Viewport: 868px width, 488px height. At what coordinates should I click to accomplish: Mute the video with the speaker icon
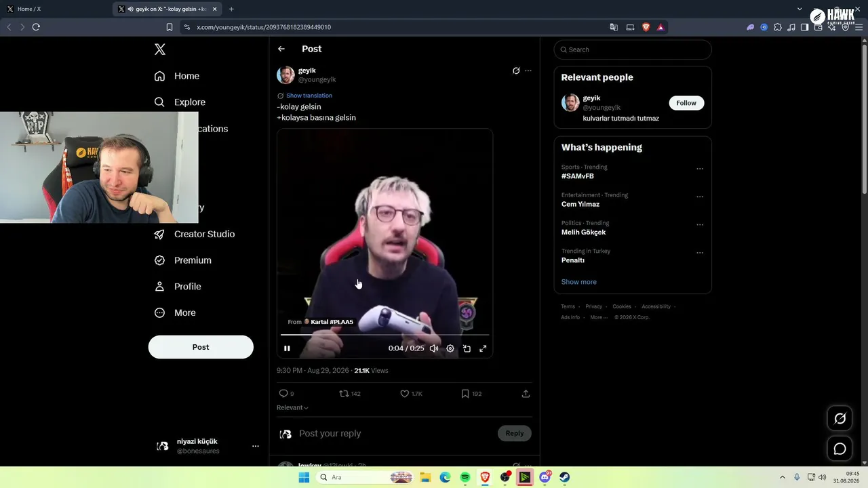coord(434,348)
